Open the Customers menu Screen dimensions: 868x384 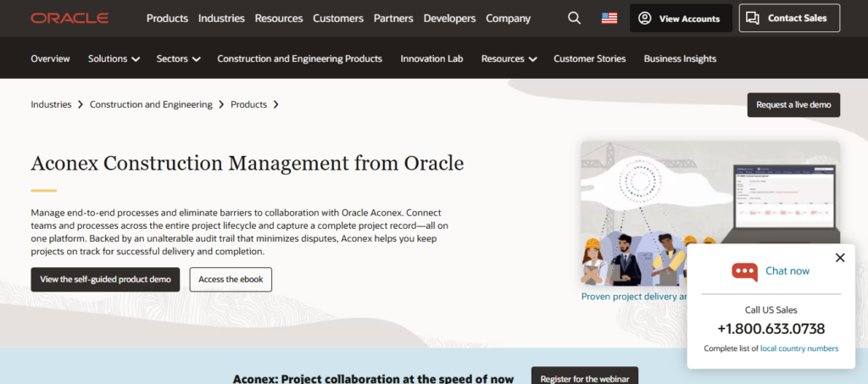click(338, 19)
